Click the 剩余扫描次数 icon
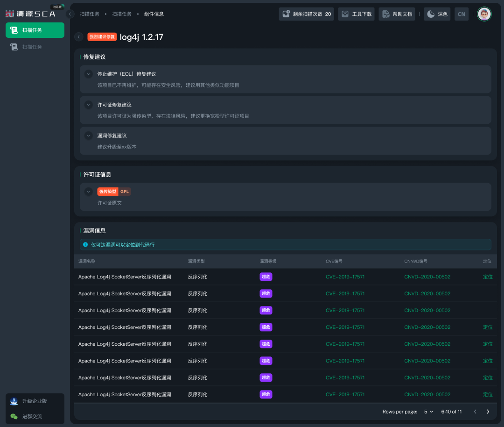This screenshot has height=427, width=504. tap(286, 14)
